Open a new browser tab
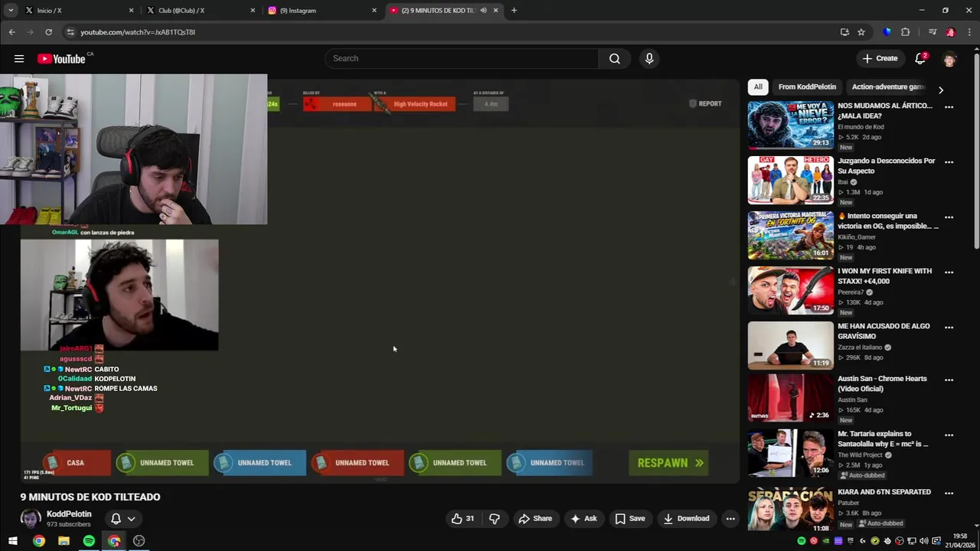Image resolution: width=980 pixels, height=551 pixels. tap(514, 11)
